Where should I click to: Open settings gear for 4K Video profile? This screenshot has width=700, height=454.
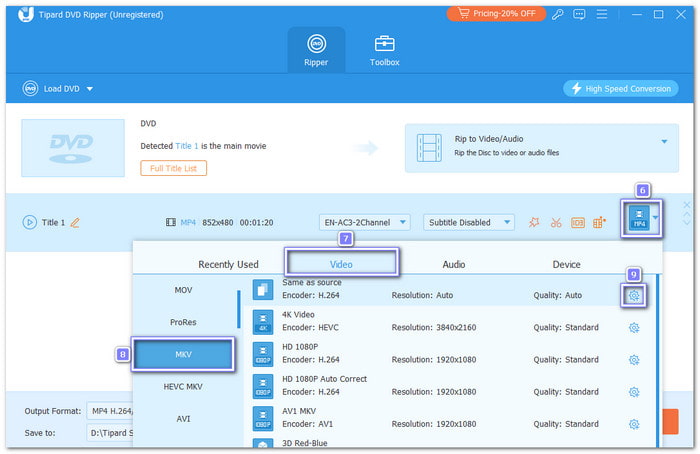(x=634, y=328)
